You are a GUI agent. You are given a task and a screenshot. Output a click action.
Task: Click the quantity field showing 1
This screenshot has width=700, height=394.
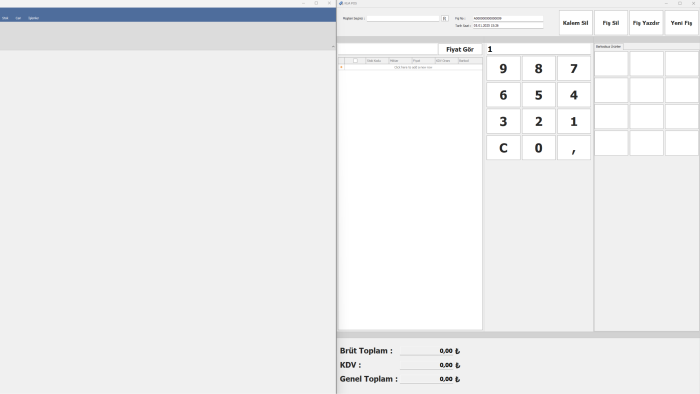tap(538, 49)
